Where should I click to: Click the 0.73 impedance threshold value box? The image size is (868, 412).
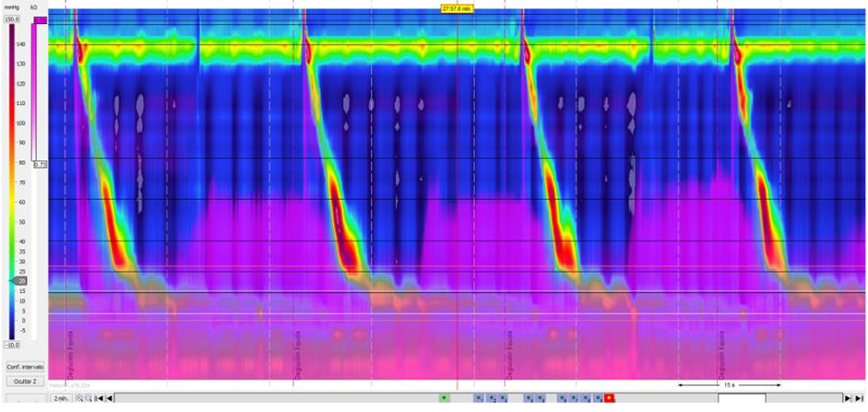point(40,164)
